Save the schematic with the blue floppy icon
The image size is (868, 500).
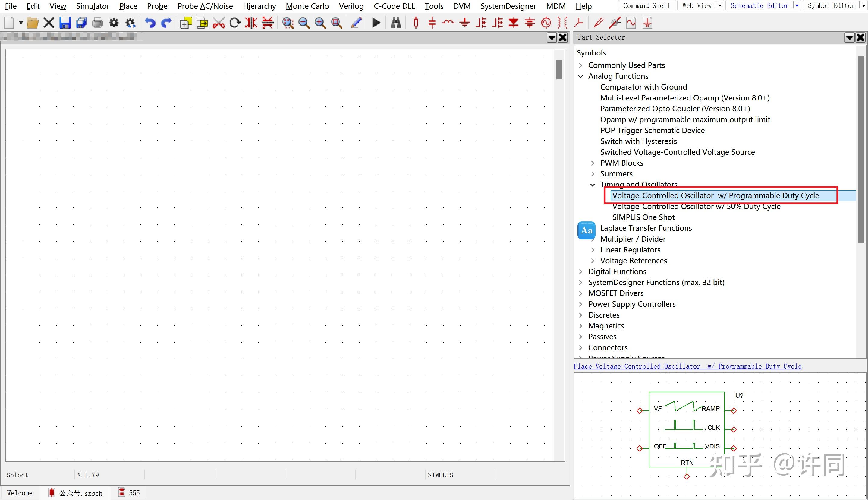click(65, 23)
